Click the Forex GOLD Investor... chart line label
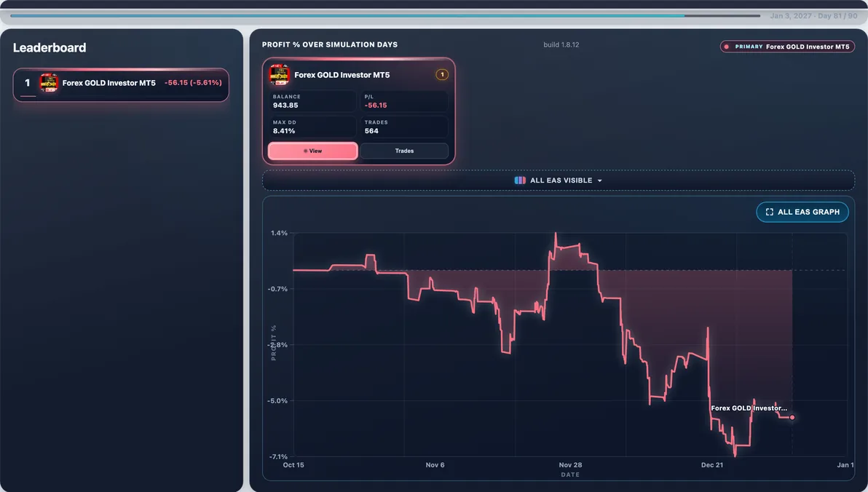Viewport: 868px width, 492px height. [749, 408]
